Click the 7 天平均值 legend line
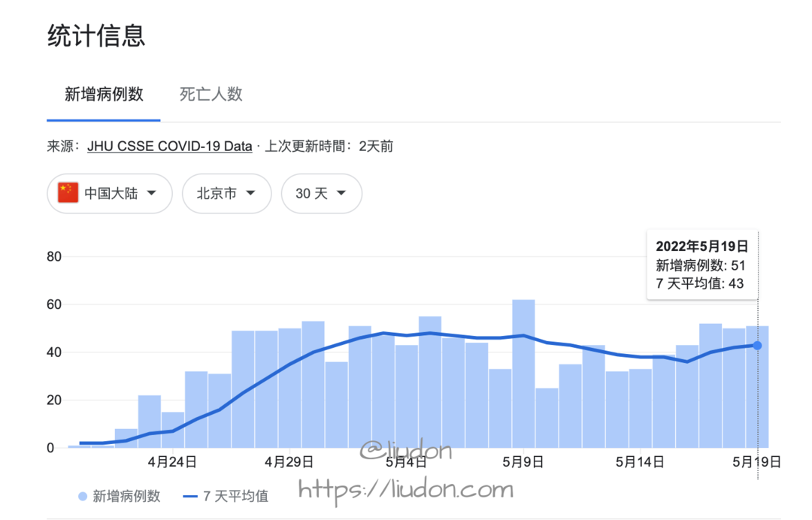The width and height of the screenshot is (812, 520). [x=190, y=497]
